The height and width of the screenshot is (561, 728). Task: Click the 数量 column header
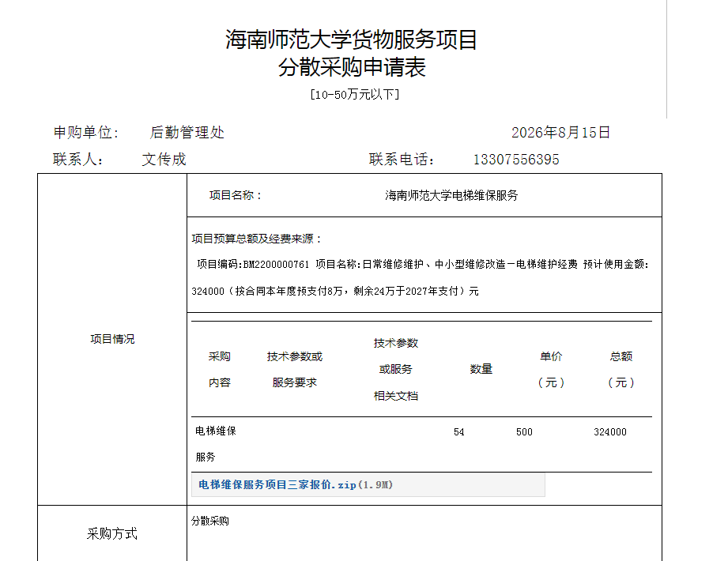point(481,369)
